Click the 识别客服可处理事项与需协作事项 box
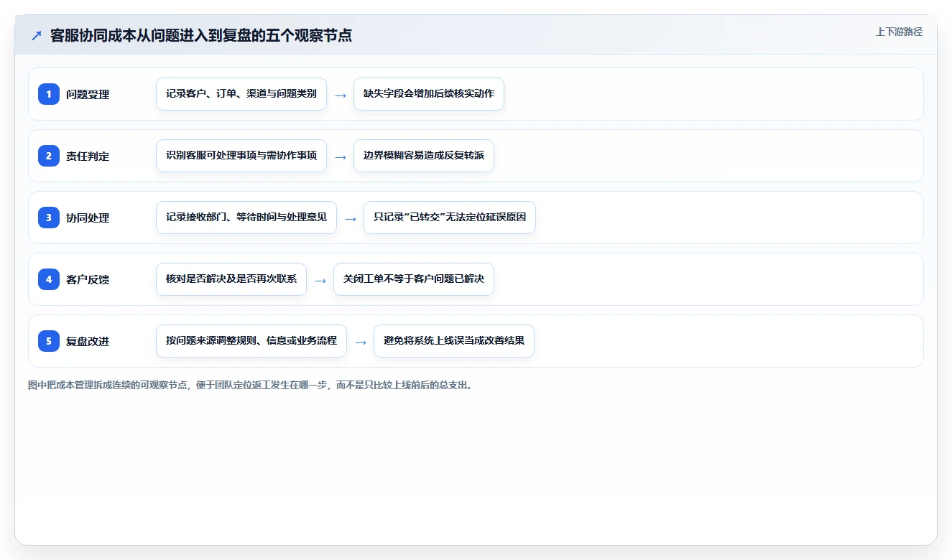The width and height of the screenshot is (952, 560). tap(241, 156)
